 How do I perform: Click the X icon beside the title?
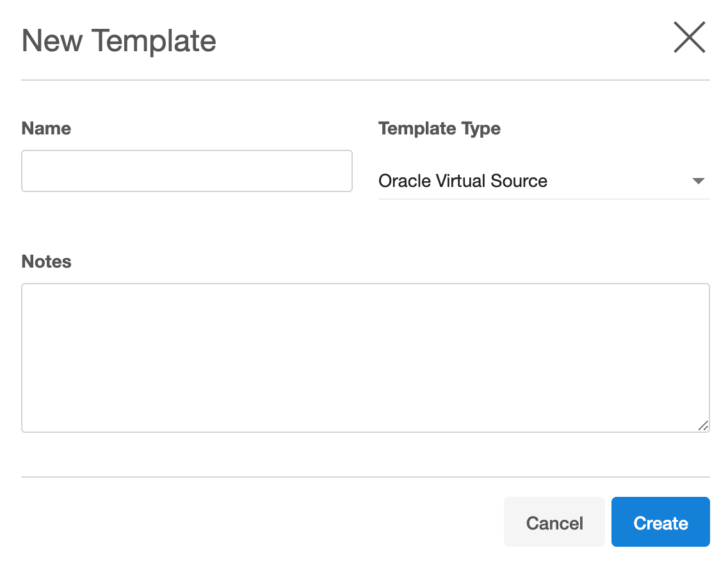[690, 38]
